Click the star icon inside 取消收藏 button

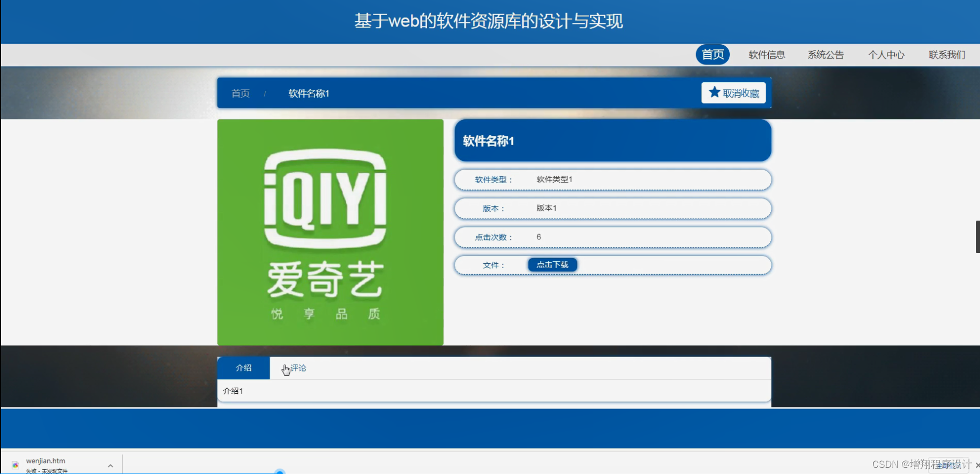(714, 92)
